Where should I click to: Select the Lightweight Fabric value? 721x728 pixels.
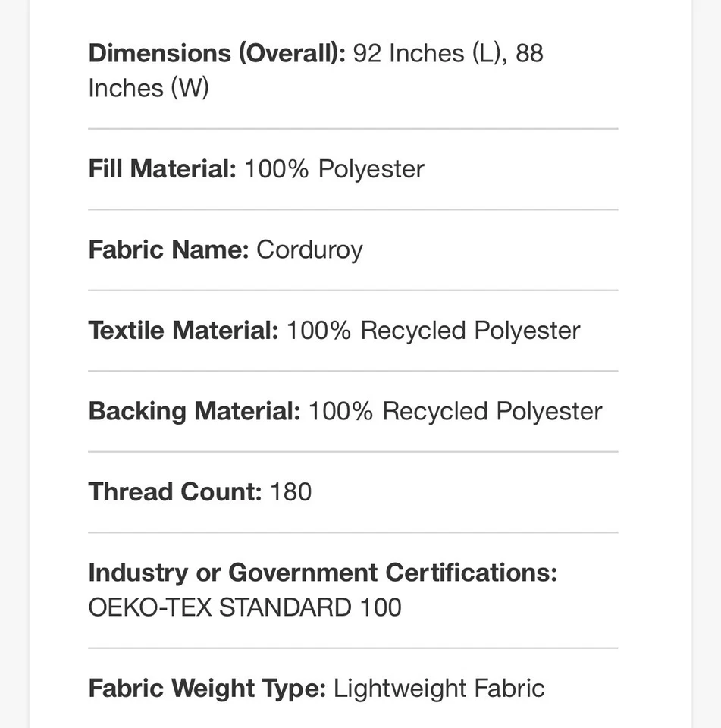pos(439,689)
